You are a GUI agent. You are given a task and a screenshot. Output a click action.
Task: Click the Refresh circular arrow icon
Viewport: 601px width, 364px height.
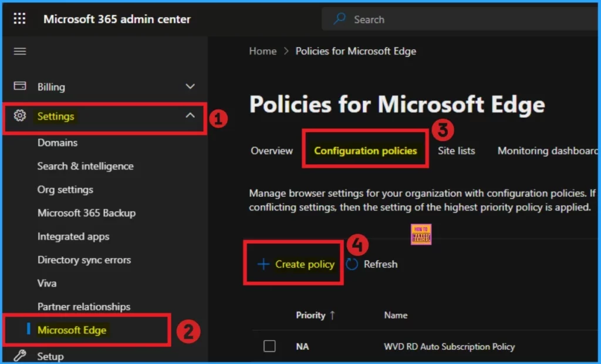352,264
